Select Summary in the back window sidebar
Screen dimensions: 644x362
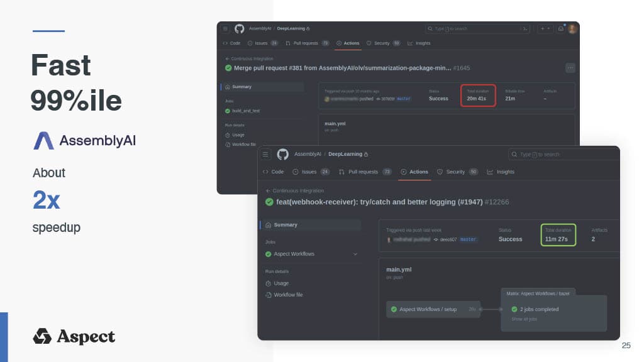263,87
